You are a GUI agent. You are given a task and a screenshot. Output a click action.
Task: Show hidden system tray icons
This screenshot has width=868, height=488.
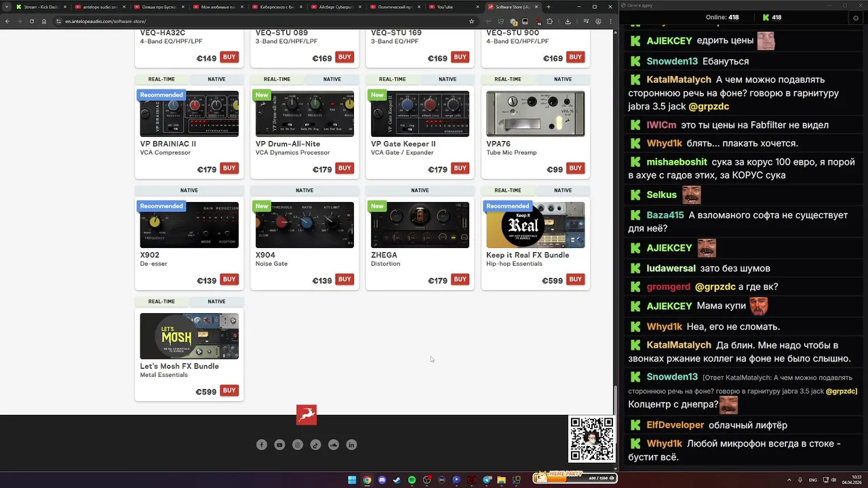789,480
